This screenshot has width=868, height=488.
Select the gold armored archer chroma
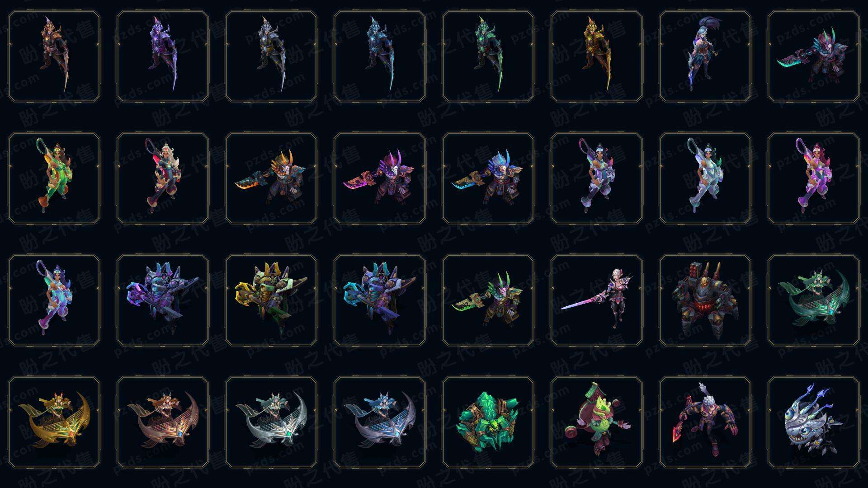[x=597, y=56]
